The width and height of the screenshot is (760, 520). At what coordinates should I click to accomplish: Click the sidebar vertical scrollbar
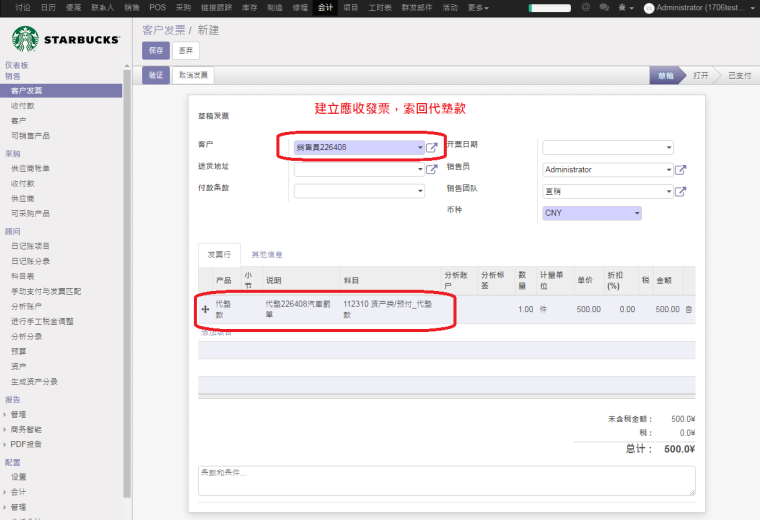coord(127,284)
